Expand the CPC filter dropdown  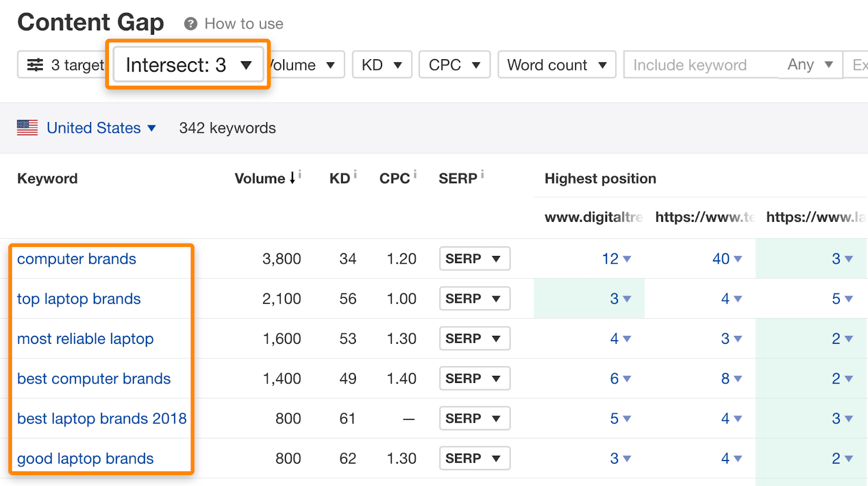pyautogui.click(x=454, y=65)
